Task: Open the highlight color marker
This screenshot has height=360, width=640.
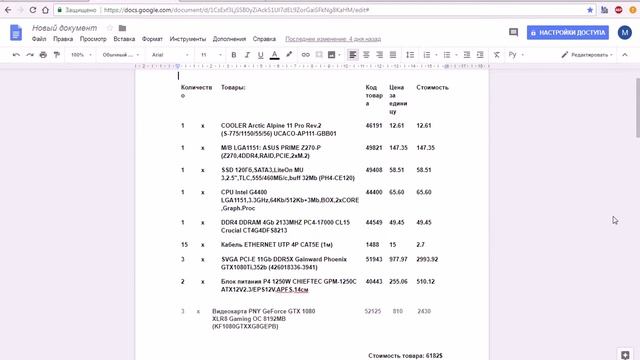Action: tap(289, 54)
